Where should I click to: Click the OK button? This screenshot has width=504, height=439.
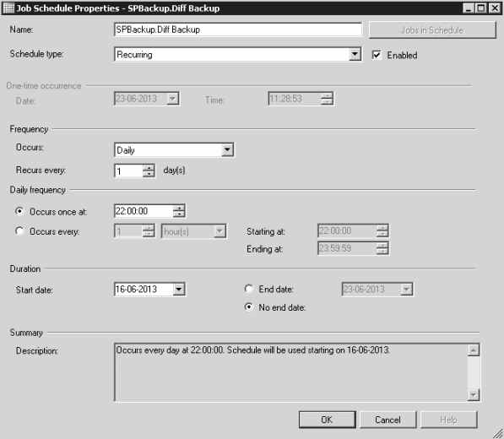pyautogui.click(x=328, y=420)
